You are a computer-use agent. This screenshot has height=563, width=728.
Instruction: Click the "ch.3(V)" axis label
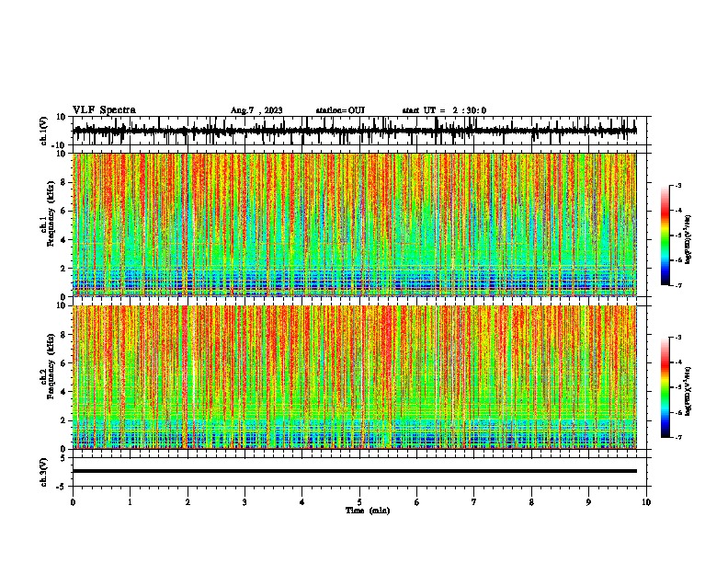pos(44,472)
